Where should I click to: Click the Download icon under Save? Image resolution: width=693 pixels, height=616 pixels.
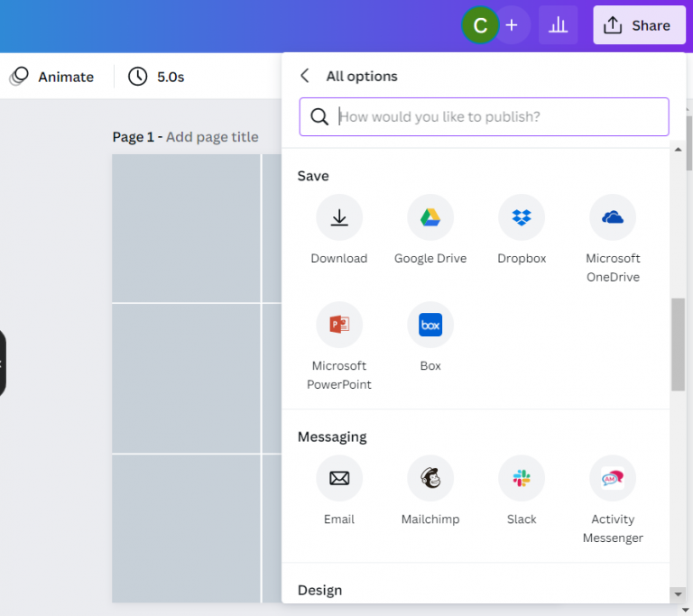click(x=339, y=217)
